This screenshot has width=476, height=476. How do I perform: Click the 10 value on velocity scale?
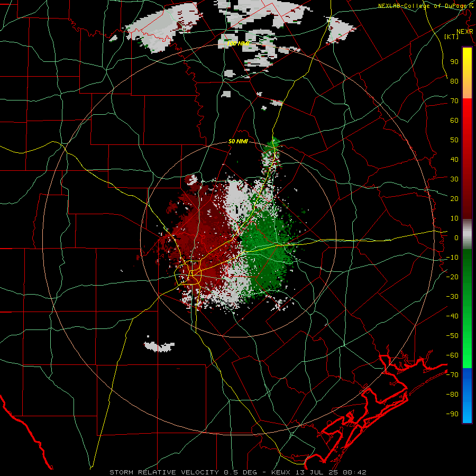(x=454, y=218)
